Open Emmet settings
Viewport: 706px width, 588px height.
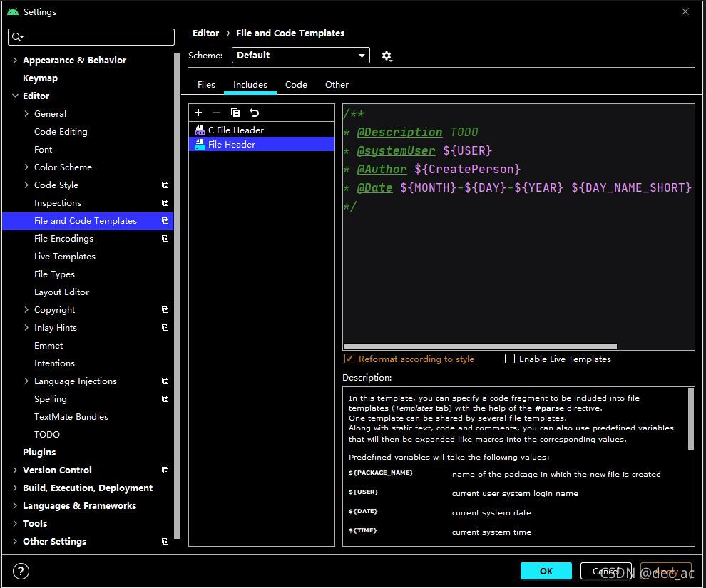[x=48, y=346]
